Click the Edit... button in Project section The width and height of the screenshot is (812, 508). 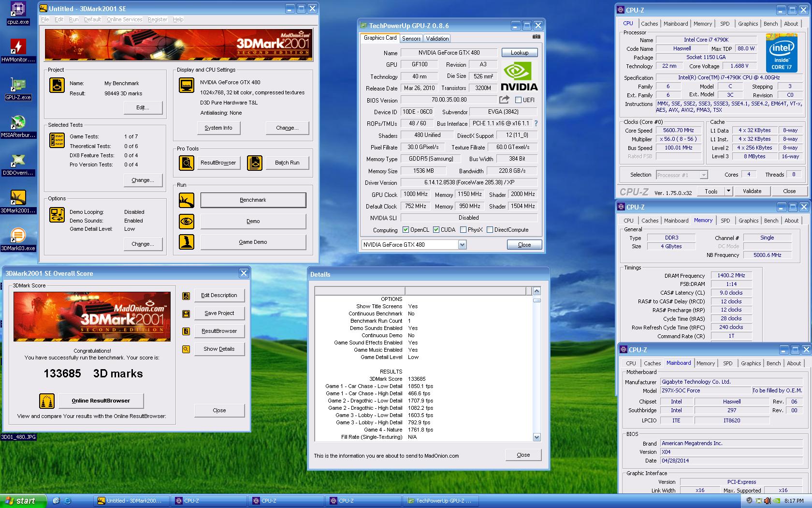tap(143, 108)
